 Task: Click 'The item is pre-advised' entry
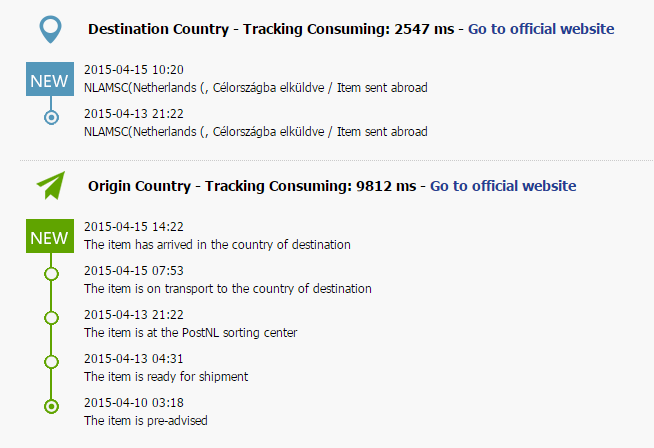point(146,420)
